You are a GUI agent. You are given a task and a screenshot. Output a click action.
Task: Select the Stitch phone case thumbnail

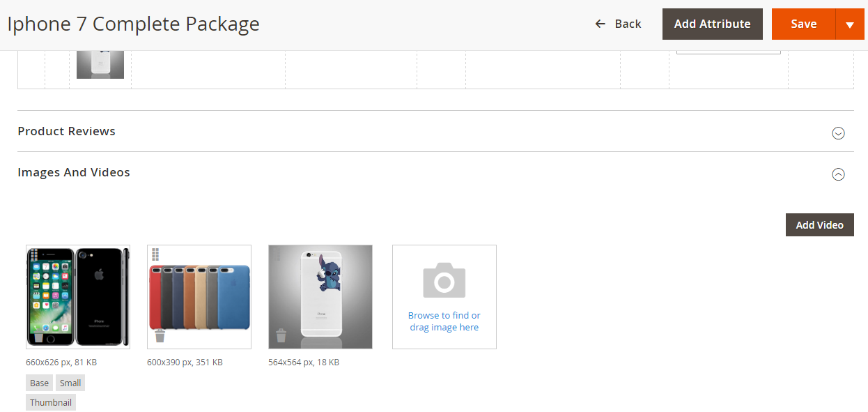(320, 297)
